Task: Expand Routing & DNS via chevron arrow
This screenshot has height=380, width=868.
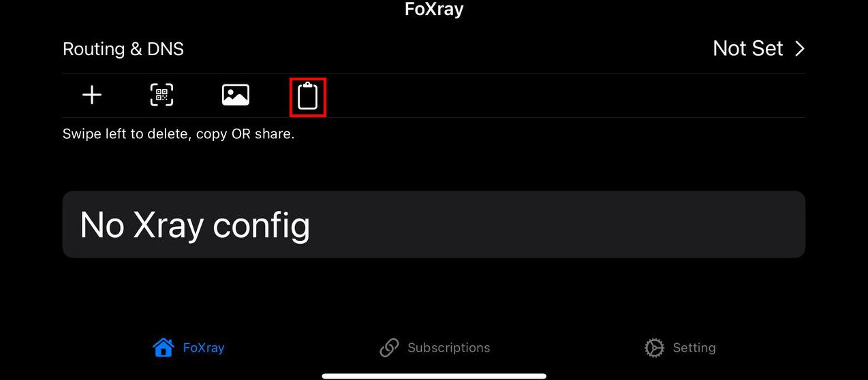Action: pyautogui.click(x=800, y=48)
